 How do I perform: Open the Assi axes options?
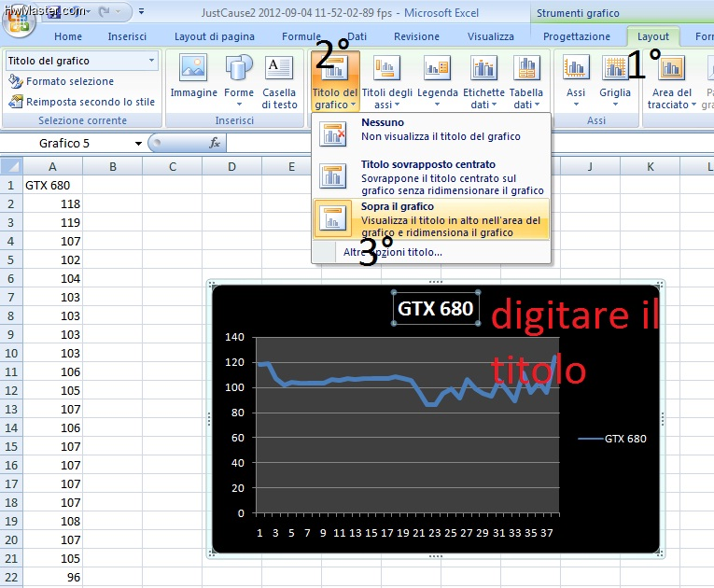click(576, 81)
